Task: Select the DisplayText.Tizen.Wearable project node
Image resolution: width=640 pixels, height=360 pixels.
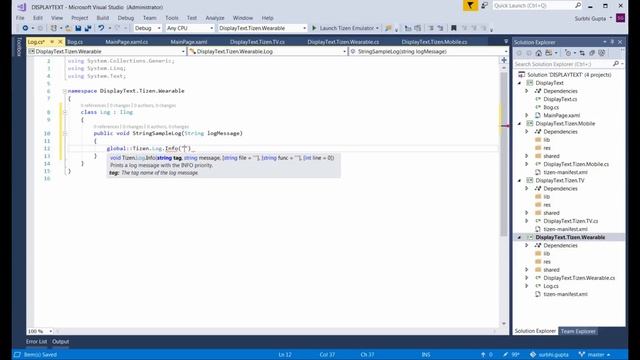Action: point(570,237)
